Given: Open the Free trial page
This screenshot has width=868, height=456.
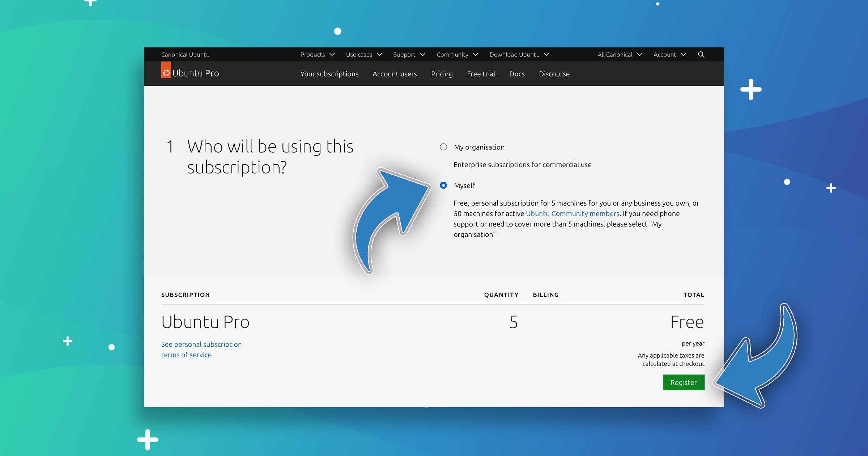Looking at the screenshot, I should click(481, 74).
